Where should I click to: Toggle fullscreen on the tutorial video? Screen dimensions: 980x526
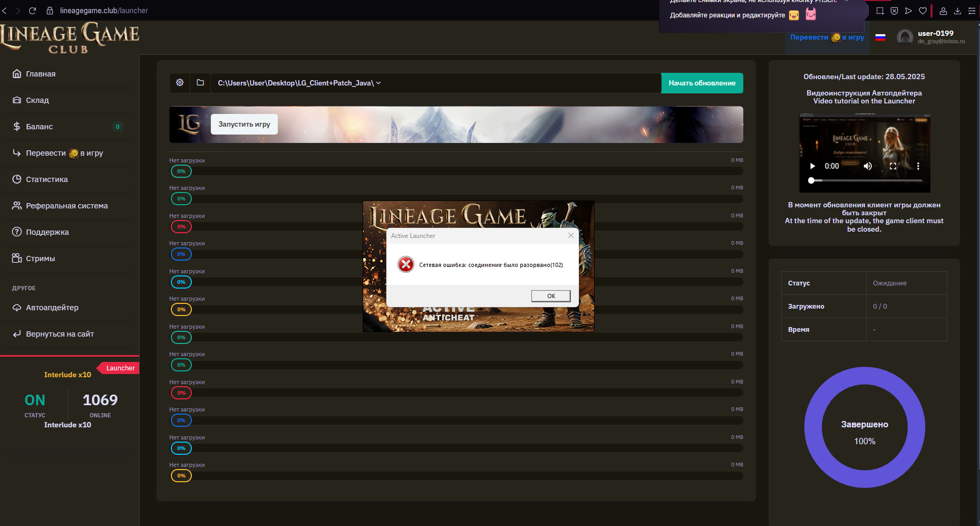(x=893, y=166)
